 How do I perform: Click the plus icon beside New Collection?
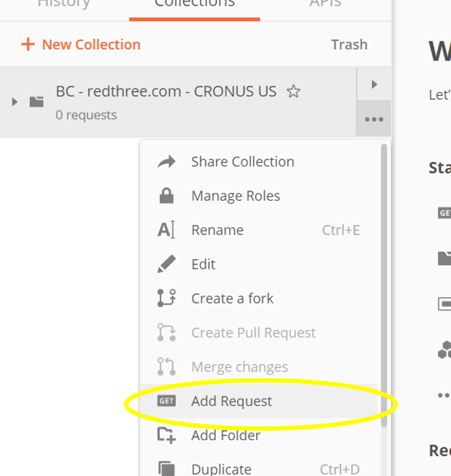[28, 45]
